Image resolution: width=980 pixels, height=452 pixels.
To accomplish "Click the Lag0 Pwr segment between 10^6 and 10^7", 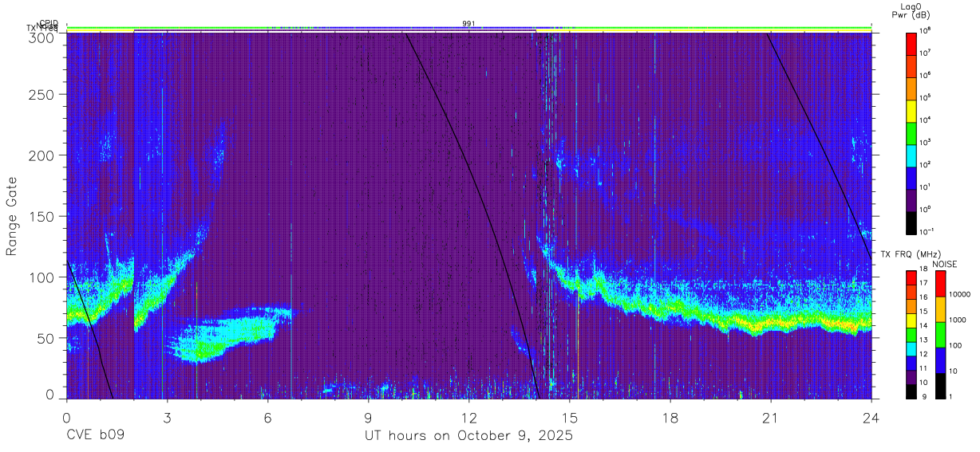I will [912, 65].
